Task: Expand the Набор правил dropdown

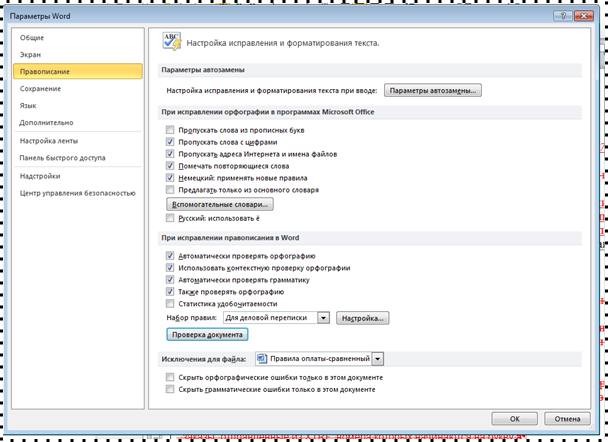Action: pos(323,318)
